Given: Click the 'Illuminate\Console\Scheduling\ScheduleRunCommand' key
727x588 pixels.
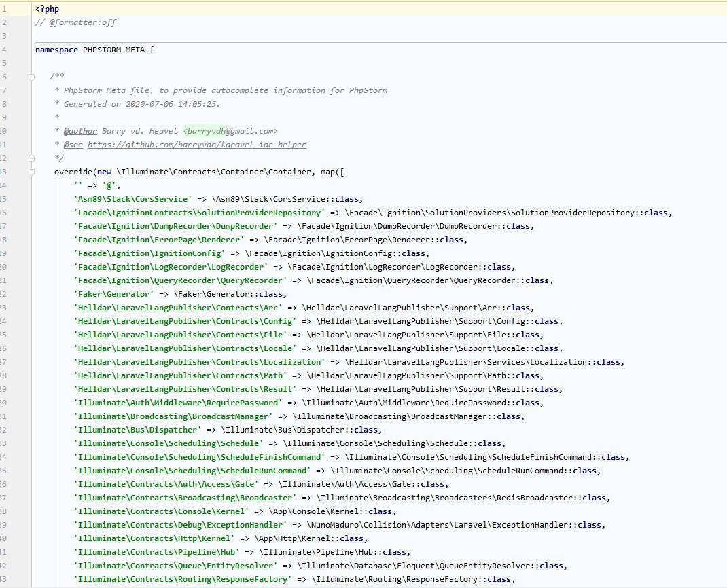Looking at the screenshot, I should pyautogui.click(x=192, y=471).
